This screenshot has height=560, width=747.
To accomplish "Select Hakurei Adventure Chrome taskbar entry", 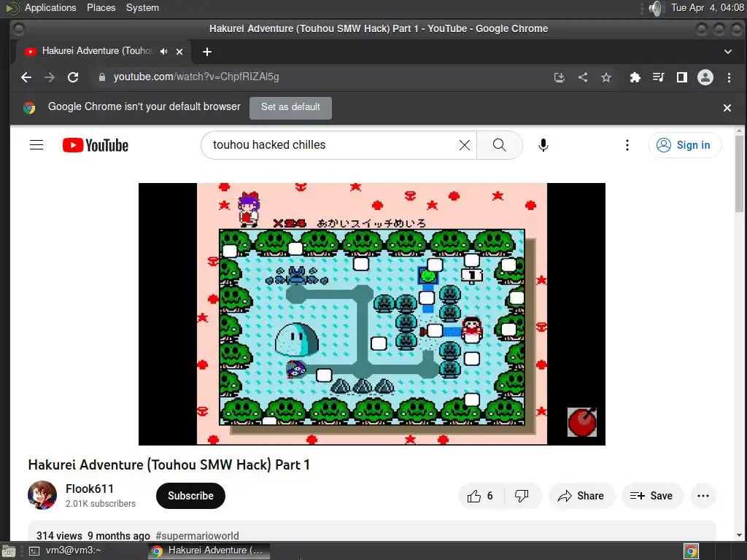I will coord(208,551).
